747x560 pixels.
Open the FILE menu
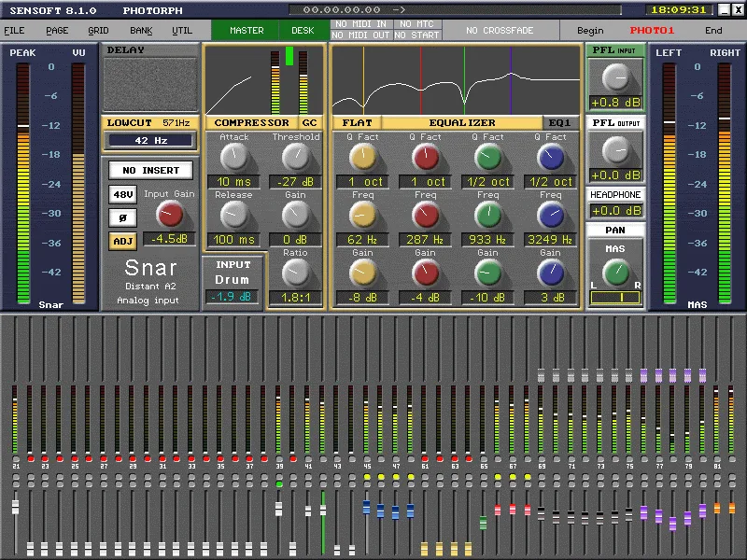tap(14, 31)
